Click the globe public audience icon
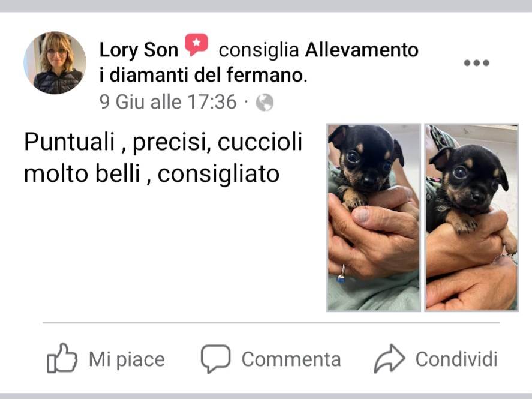 pos(265,103)
